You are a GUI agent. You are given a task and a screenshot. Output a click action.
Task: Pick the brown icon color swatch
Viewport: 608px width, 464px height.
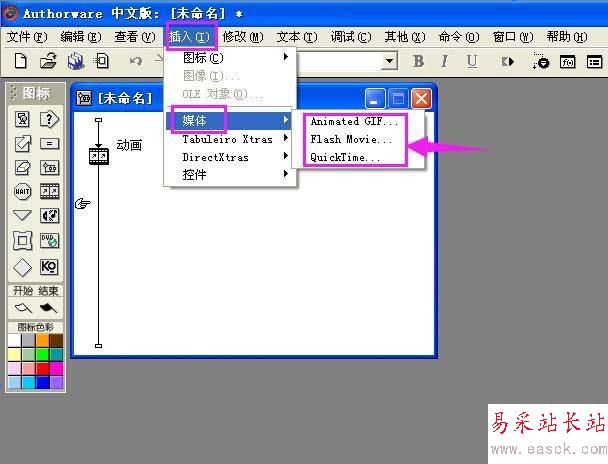(56, 341)
